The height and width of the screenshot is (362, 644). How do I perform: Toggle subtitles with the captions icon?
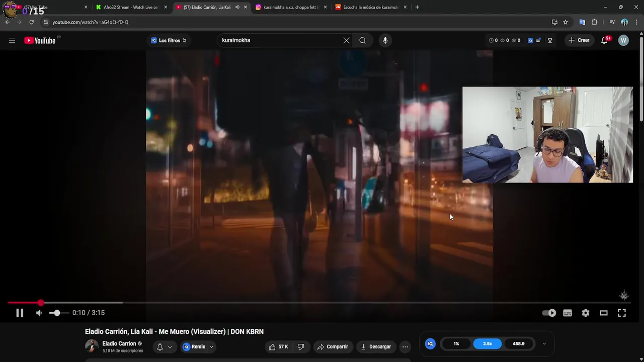(568, 313)
